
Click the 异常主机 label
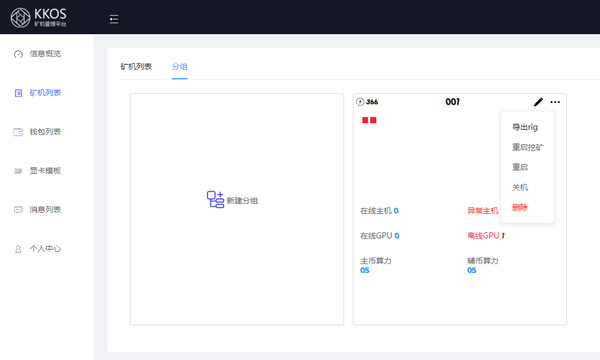(x=483, y=211)
